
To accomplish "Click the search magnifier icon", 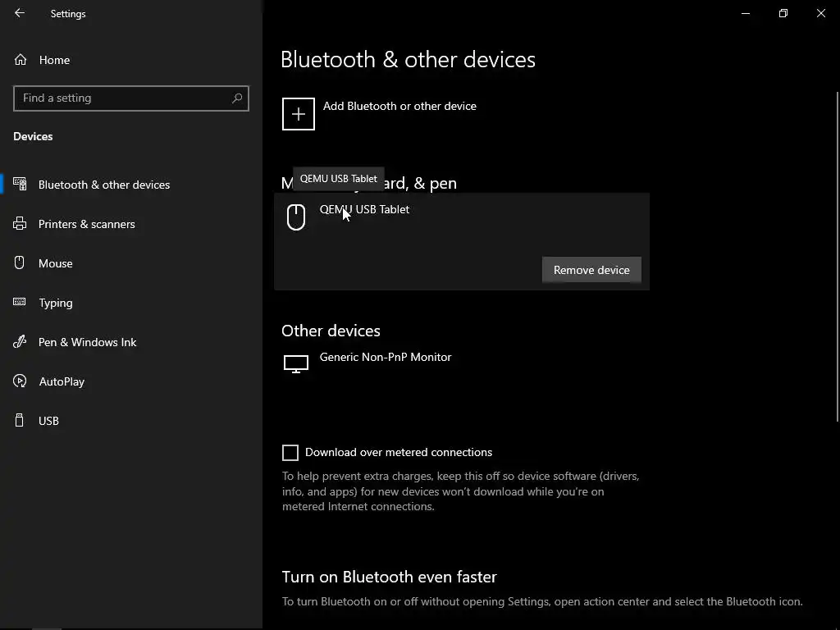I will point(237,98).
